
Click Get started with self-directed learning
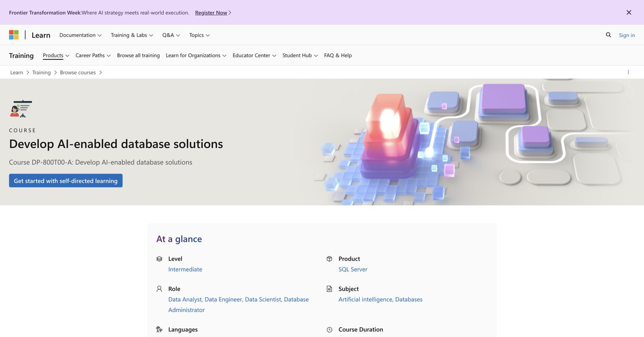[x=66, y=181]
